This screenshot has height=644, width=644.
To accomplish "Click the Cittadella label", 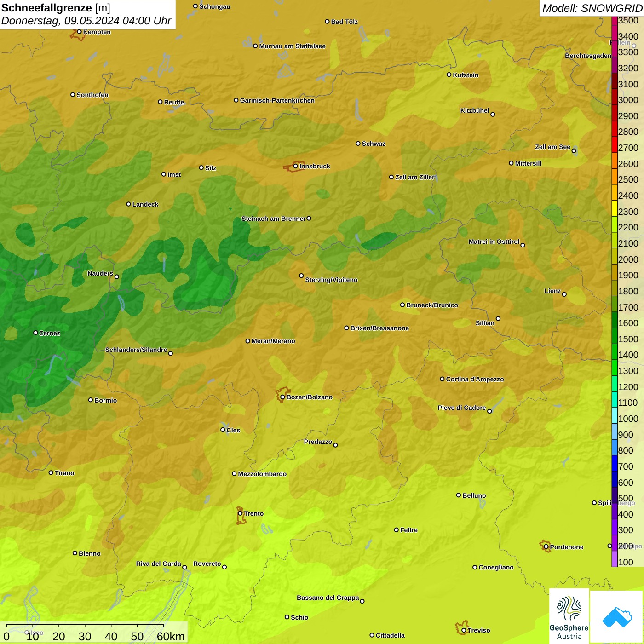I will coord(390,635).
